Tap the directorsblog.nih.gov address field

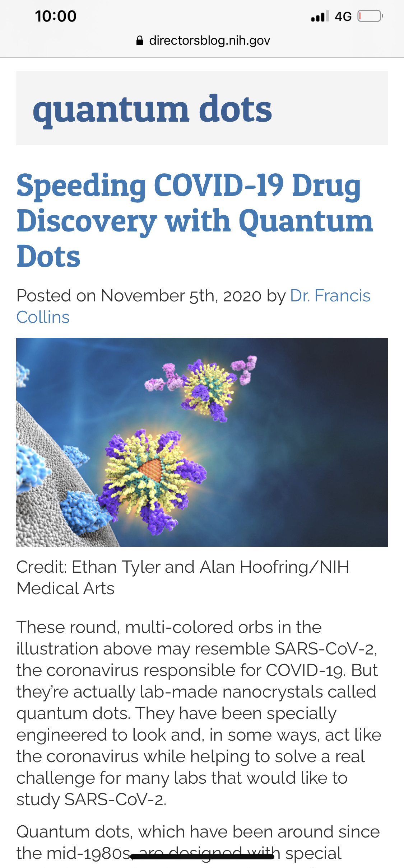point(209,41)
